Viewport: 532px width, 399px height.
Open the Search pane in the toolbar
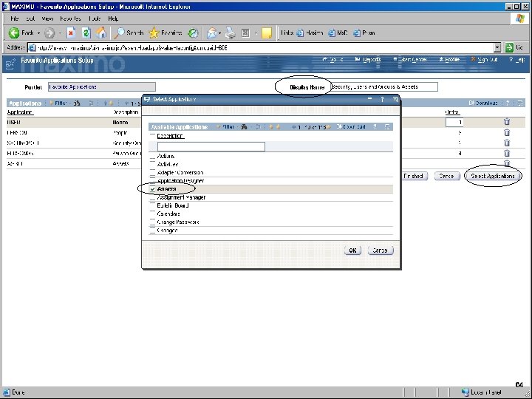129,33
